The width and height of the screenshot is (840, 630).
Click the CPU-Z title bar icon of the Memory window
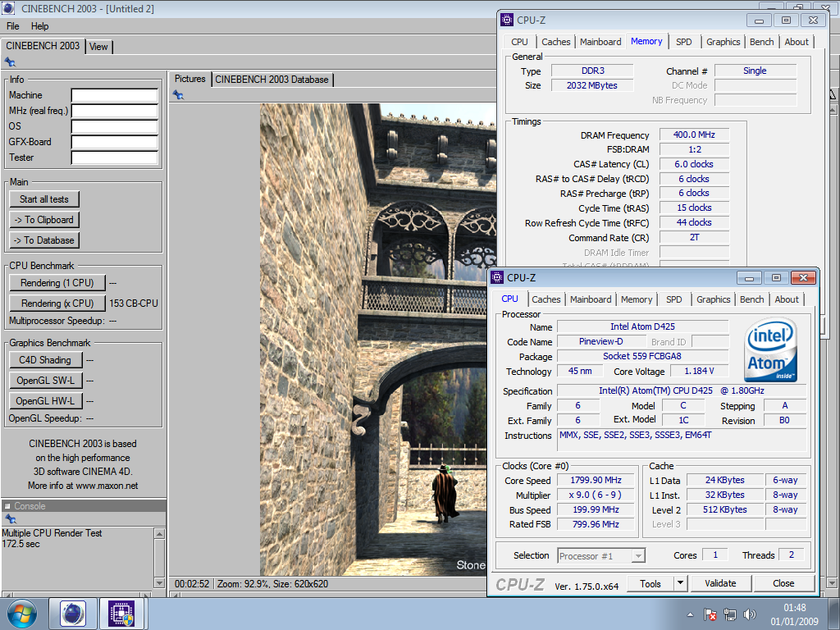[x=507, y=20]
